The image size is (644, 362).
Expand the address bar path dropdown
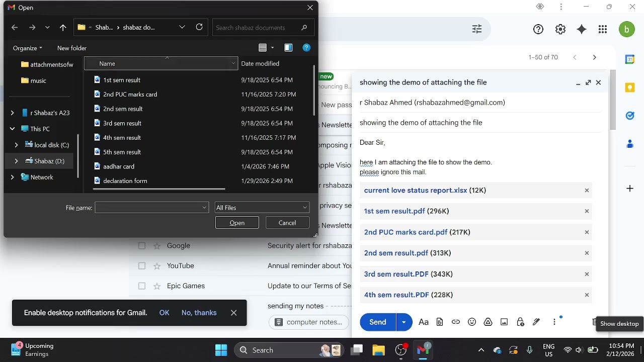[x=182, y=27]
